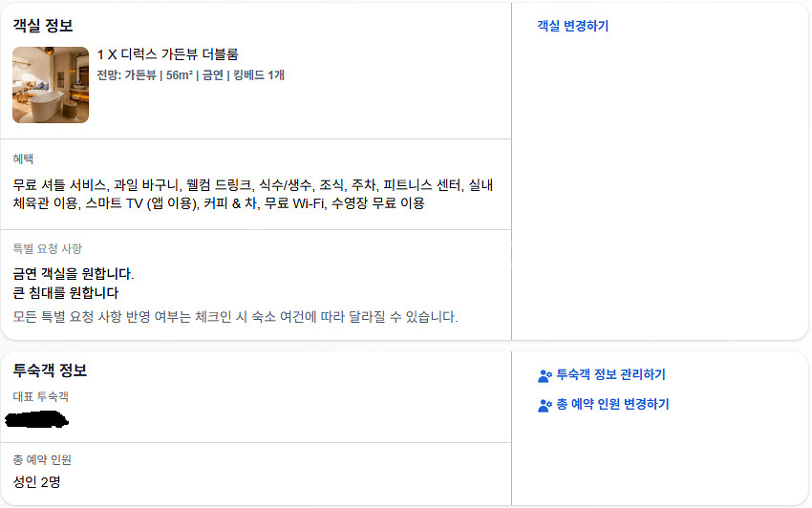Open the 객실 변경하기 link
This screenshot has width=812, height=508.
572,27
